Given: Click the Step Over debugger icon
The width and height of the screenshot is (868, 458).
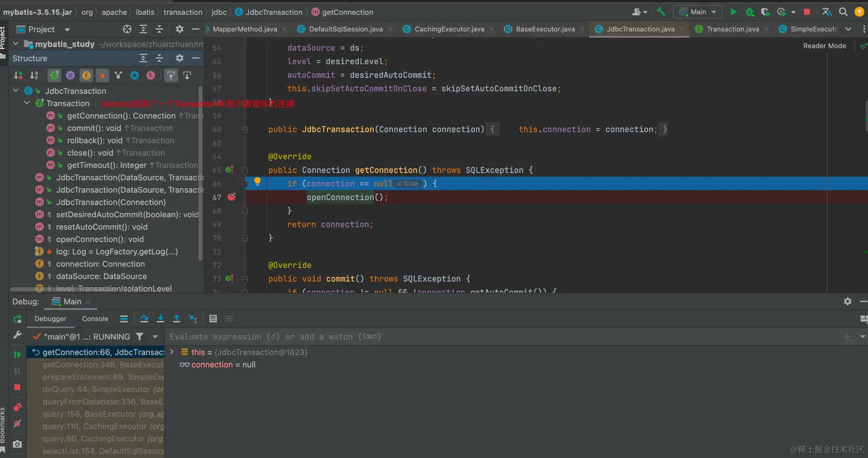Looking at the screenshot, I should [x=144, y=319].
